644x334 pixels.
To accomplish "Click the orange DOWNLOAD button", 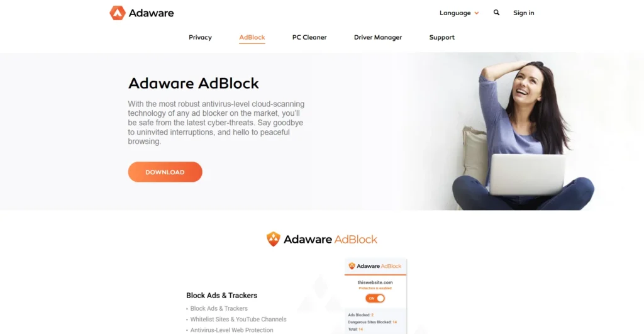I will coord(165,172).
